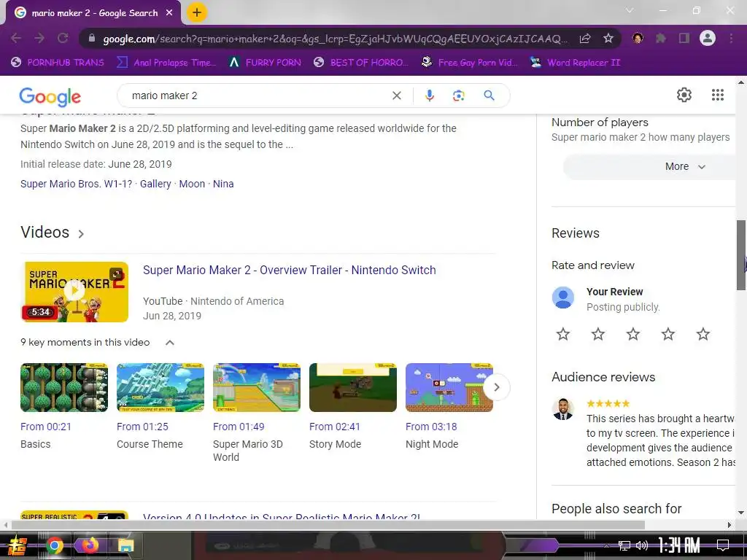The image size is (747, 560).
Task: Collapse the 9 key moments section
Action: click(169, 343)
